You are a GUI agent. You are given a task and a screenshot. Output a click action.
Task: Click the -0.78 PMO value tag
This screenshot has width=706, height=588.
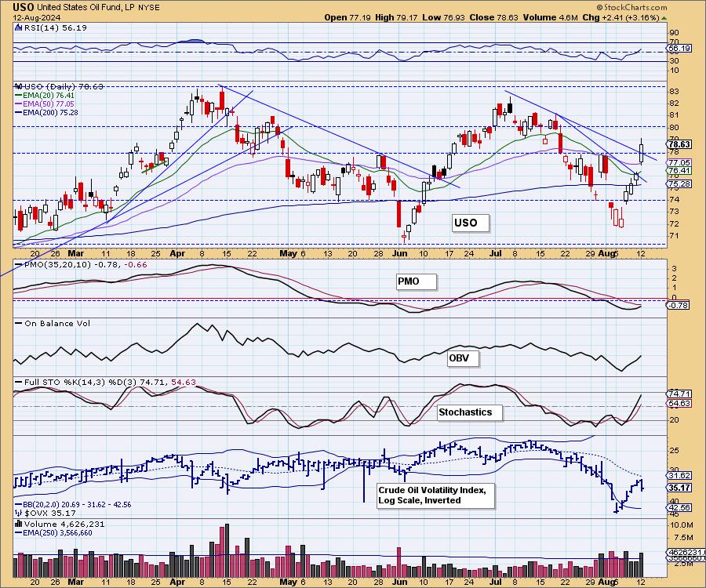(677, 305)
